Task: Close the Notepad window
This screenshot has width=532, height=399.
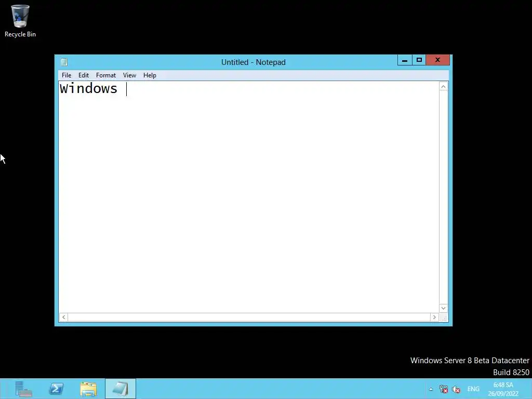Action: pyautogui.click(x=437, y=60)
